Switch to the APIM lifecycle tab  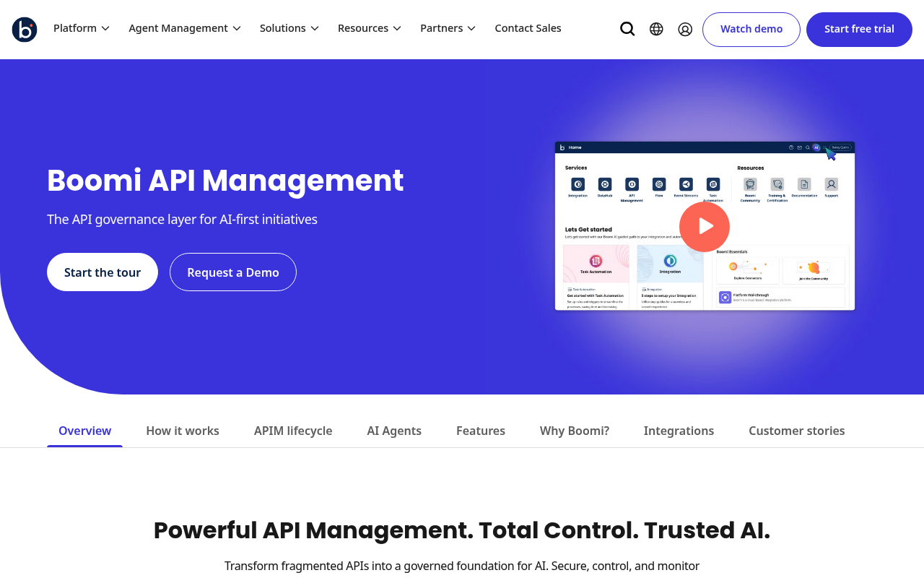pyautogui.click(x=293, y=431)
